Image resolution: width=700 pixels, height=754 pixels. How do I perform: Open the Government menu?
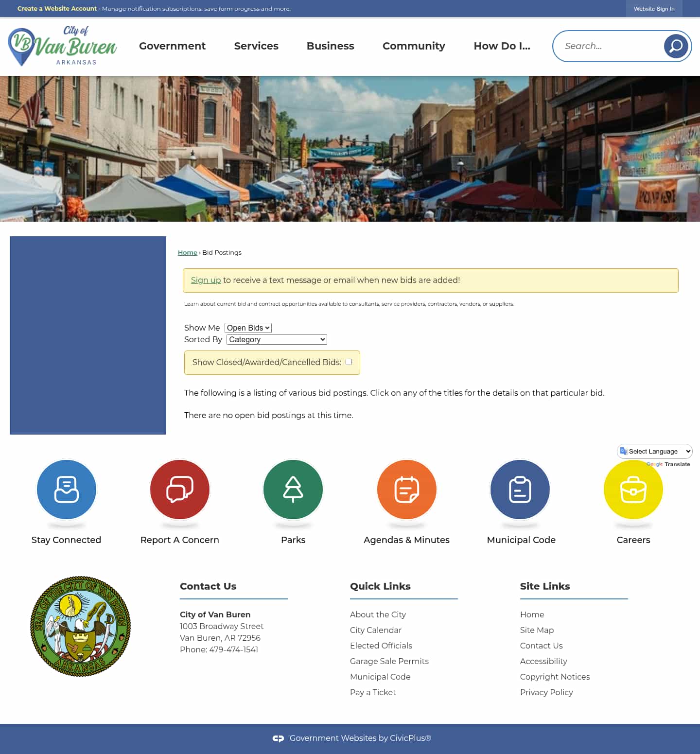point(172,46)
